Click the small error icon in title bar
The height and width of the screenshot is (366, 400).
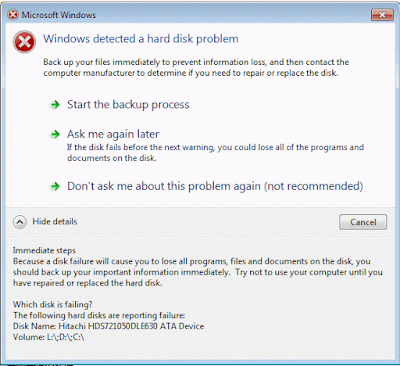[x=13, y=15]
